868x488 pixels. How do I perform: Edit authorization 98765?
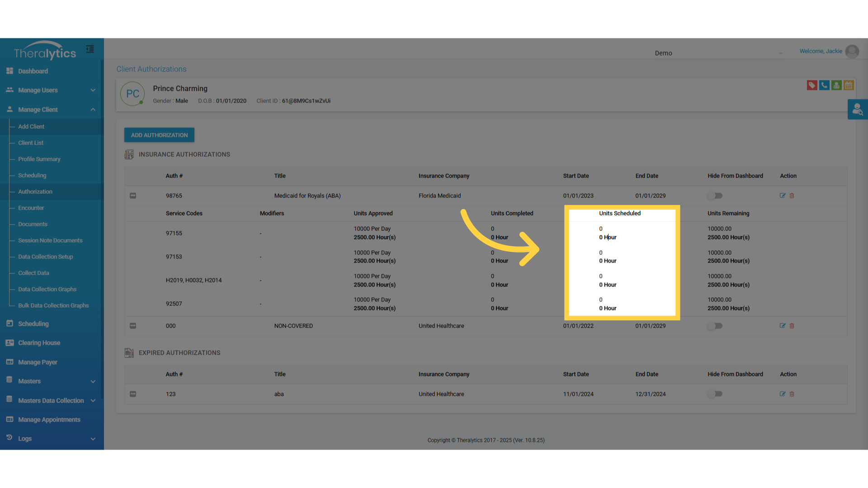tap(783, 196)
